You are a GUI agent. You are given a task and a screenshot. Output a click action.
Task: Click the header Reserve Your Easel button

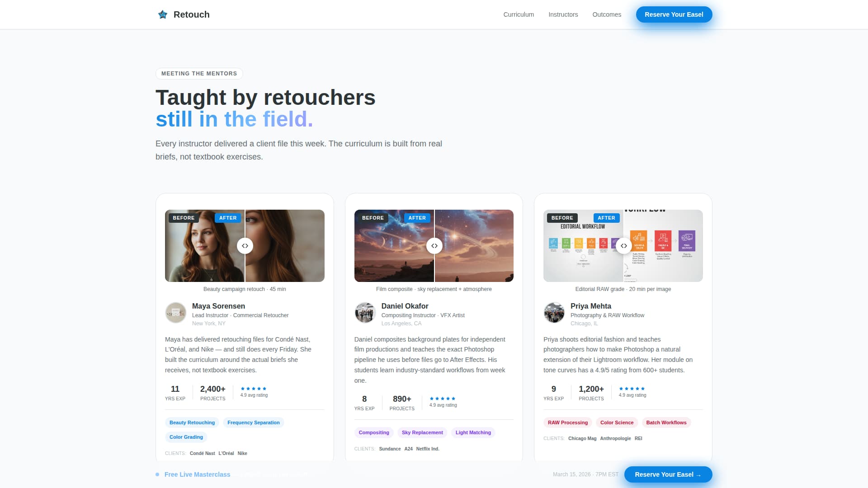(674, 14)
